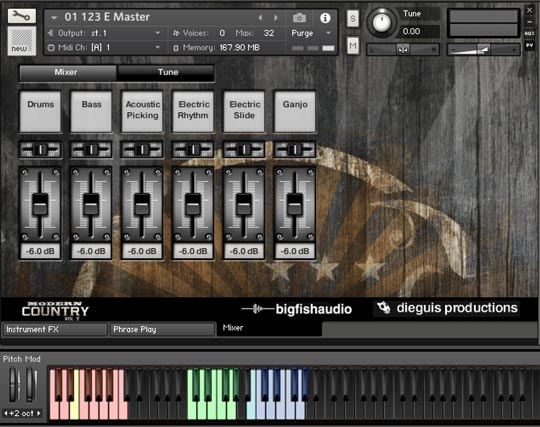Shift keyboard octave up arrow

39,413
